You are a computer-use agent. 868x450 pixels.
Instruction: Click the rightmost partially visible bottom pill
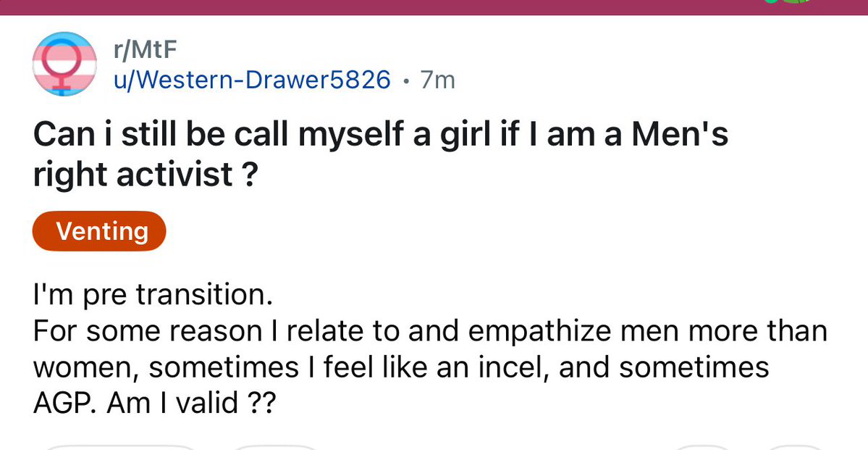point(795,447)
